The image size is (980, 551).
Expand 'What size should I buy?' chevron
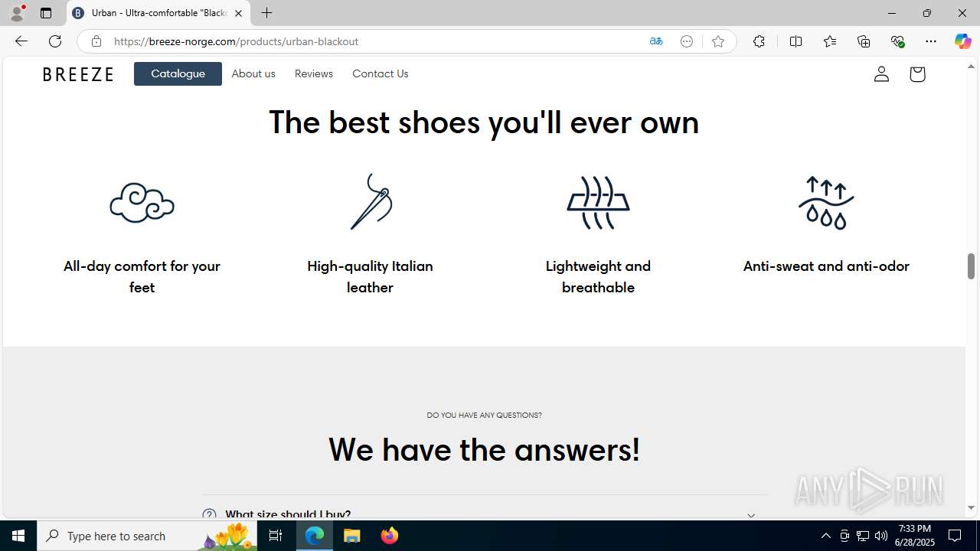(x=751, y=515)
